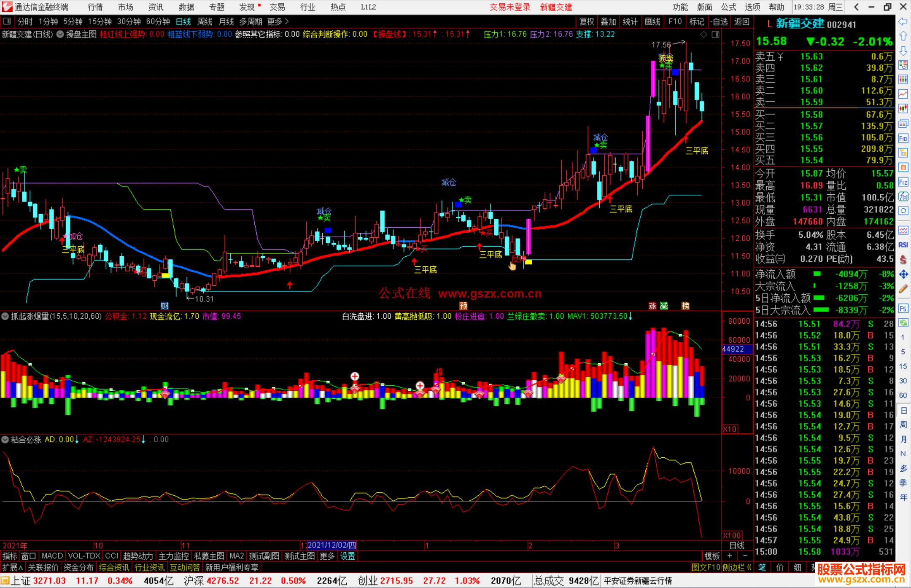Screen dimensions: 911x588
Task: Click the news/report sidebar icon
Action: coord(903,124)
